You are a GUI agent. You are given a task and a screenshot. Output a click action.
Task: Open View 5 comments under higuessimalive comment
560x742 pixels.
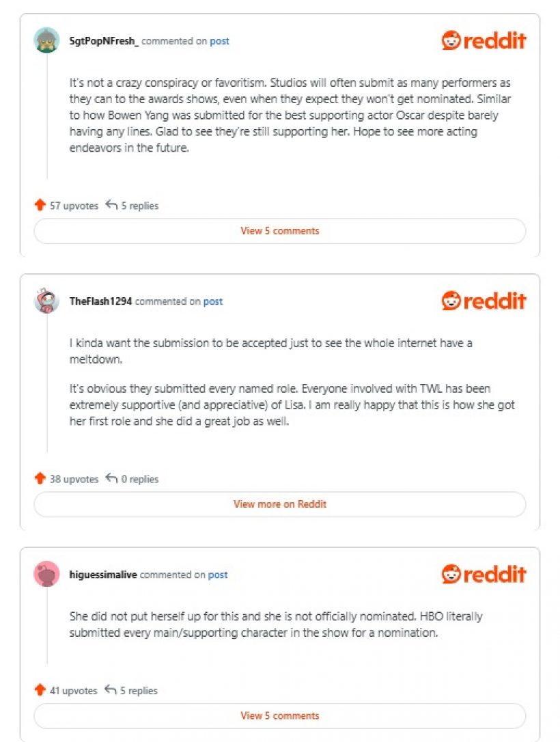point(279,715)
